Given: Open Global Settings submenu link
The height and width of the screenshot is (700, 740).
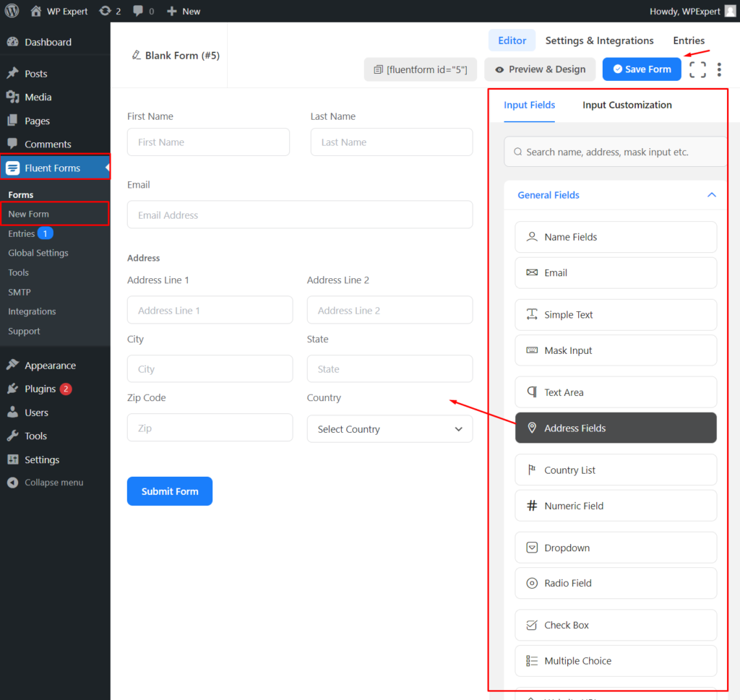Looking at the screenshot, I should pyautogui.click(x=38, y=253).
